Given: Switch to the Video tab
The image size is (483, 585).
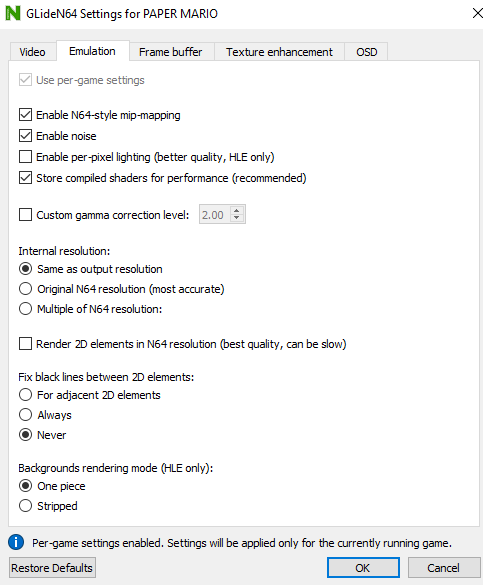Looking at the screenshot, I should (32, 52).
